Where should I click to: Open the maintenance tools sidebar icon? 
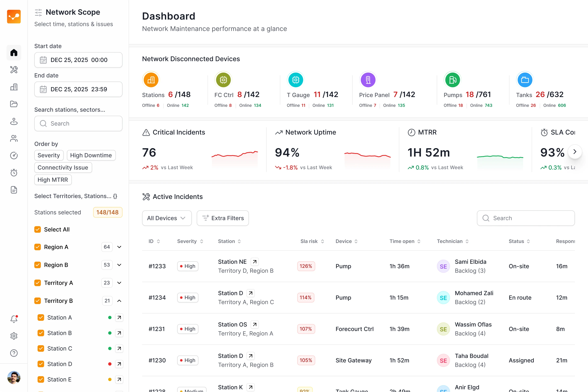14,70
